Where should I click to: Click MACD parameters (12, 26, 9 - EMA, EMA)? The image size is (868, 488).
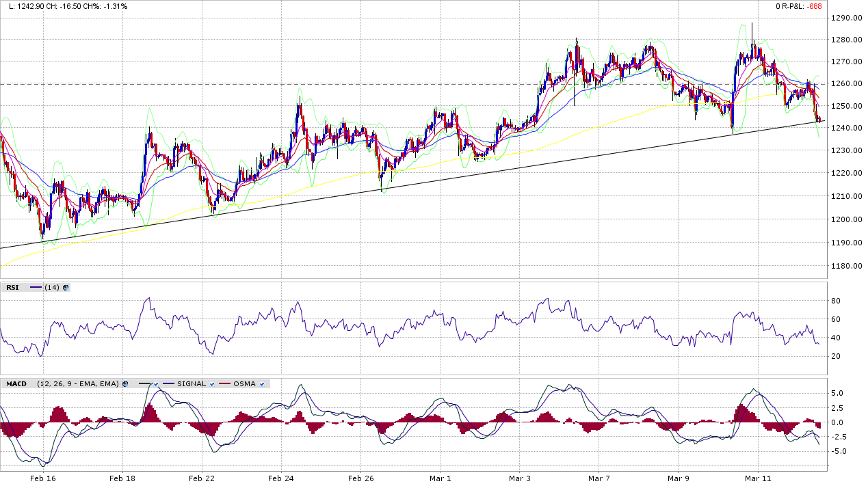(78, 384)
